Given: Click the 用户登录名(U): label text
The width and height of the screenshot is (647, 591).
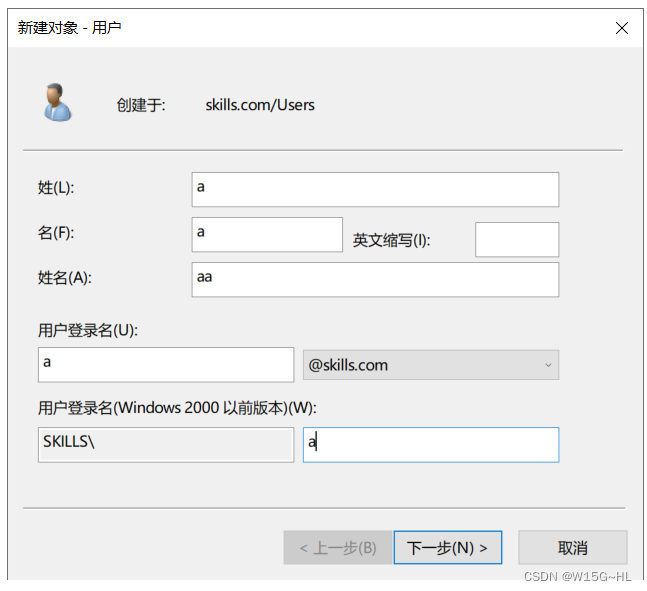Looking at the screenshot, I should coord(88,330).
